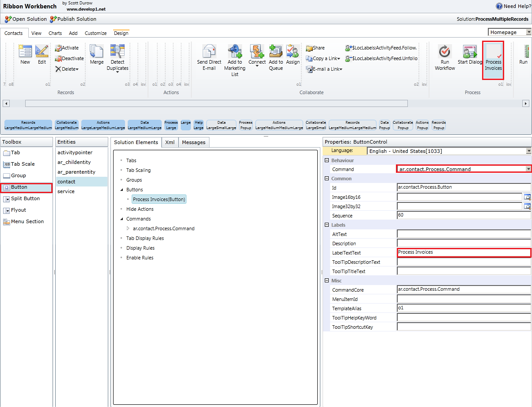Screen dimensions: 532x407
Task: Click the LabelTextText input field
Action: point(464,253)
